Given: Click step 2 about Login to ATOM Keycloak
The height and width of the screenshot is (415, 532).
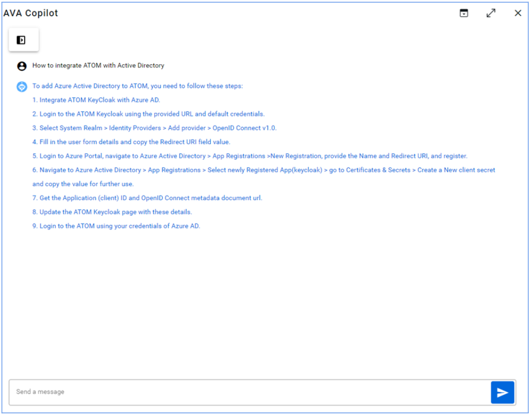Looking at the screenshot, I should (149, 114).
